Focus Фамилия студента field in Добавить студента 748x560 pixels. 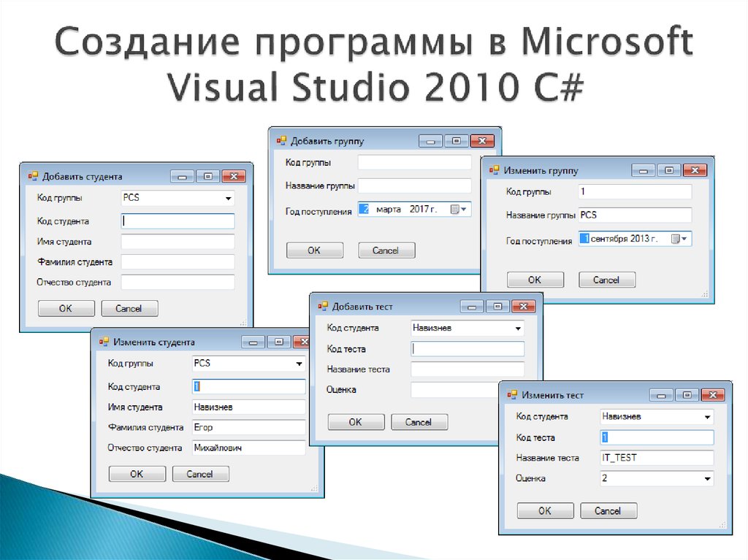pos(178,262)
